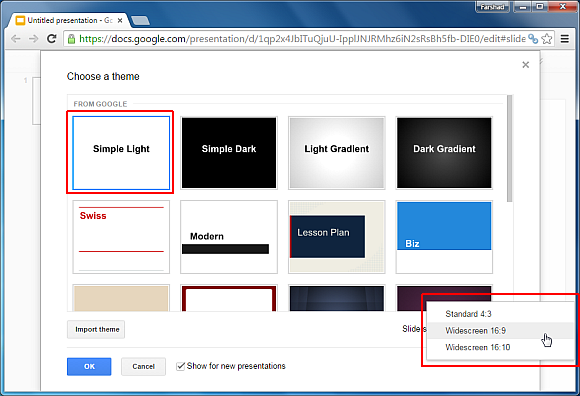Viewport: 580px width, 396px height.
Task: Choose the dark red bordered theme thumbnail
Action: (229, 298)
